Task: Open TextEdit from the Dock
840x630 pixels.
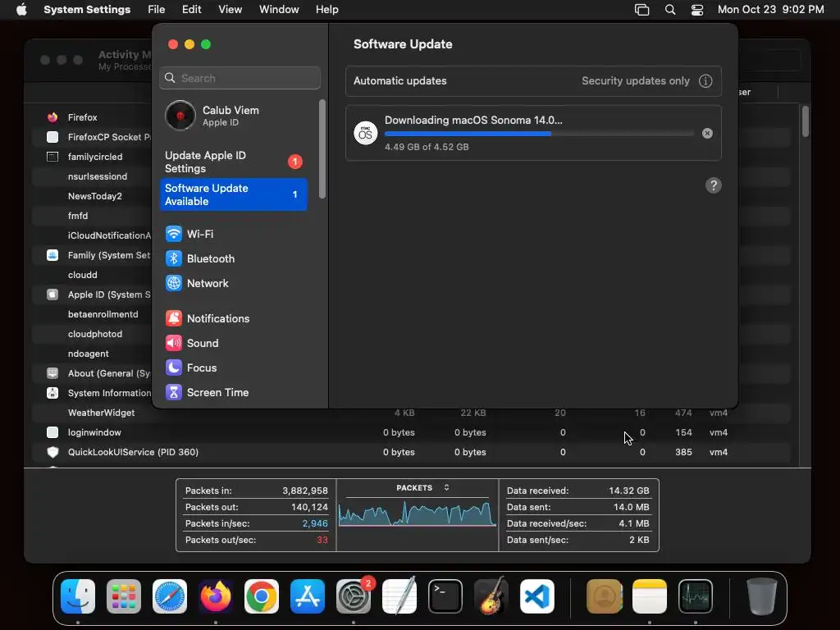Action: click(x=399, y=596)
